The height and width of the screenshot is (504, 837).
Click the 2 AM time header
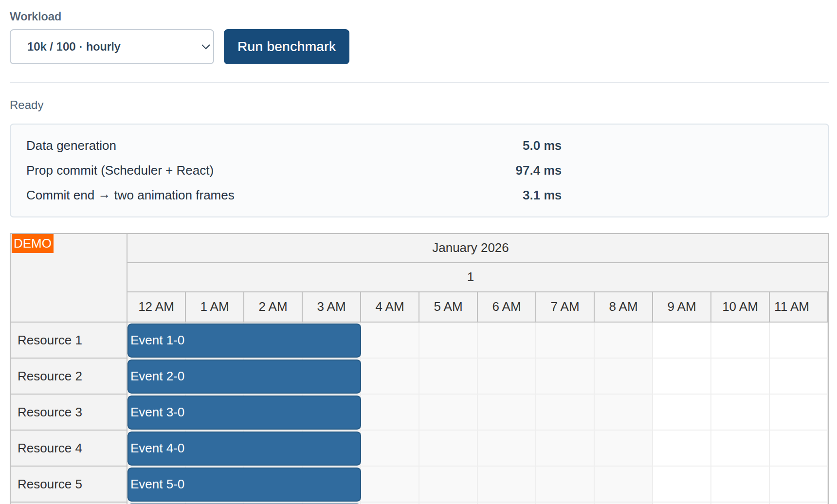tap(273, 307)
